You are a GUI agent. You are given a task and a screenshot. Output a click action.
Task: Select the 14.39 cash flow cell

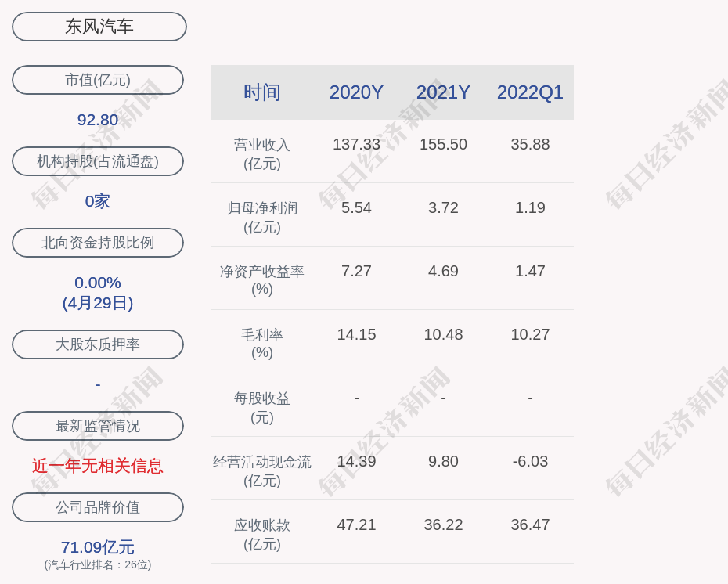[357, 461]
